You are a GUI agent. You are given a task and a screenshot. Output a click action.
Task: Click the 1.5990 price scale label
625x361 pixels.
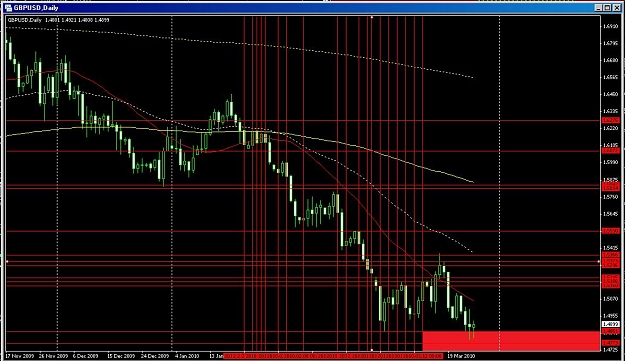point(611,162)
